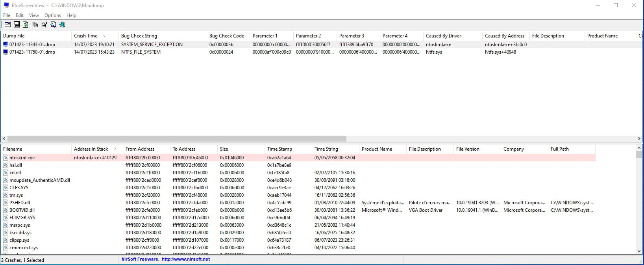Viewport: 644px width, 265px height.
Task: Click the file icon next to ksecdd.sys
Action: pos(6,233)
